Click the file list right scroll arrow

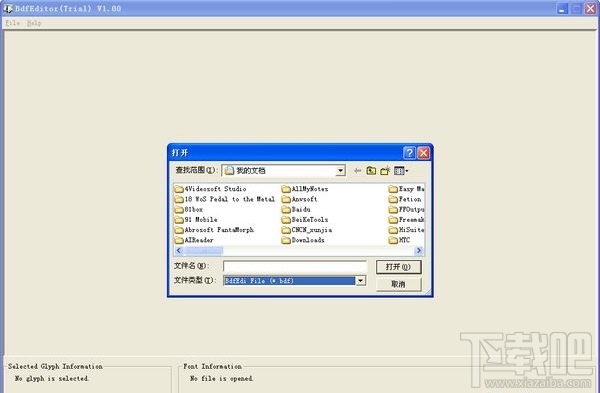tap(419, 251)
